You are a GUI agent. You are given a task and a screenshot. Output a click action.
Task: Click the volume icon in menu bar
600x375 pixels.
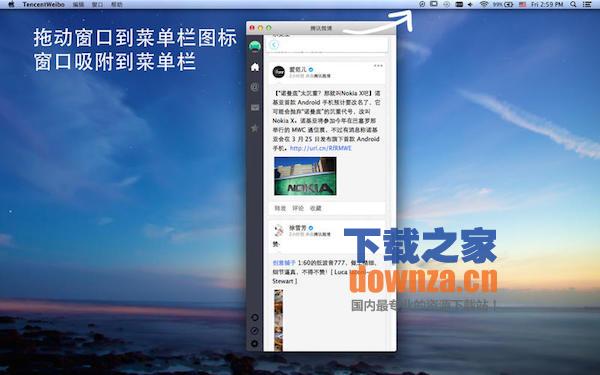(x=471, y=4)
